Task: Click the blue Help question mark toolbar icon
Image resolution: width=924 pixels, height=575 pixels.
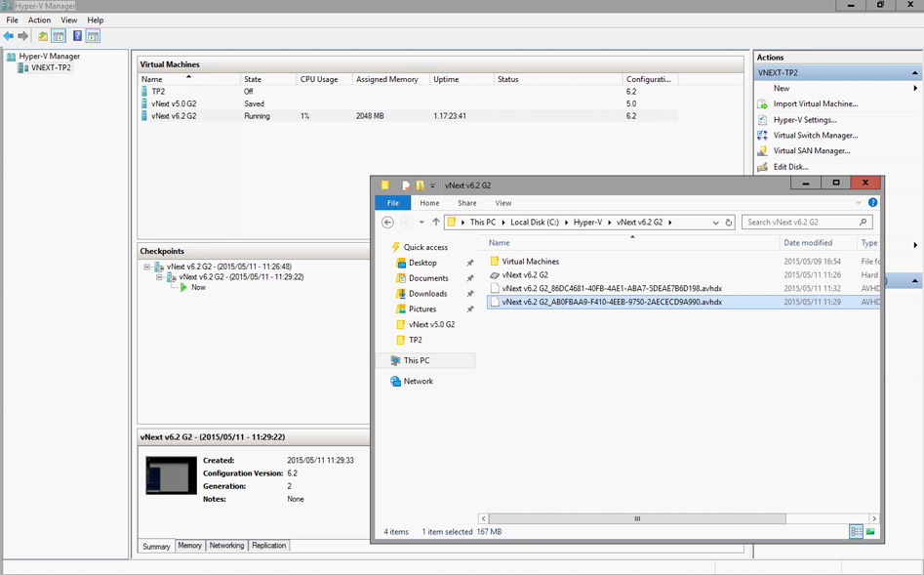Action: click(77, 36)
